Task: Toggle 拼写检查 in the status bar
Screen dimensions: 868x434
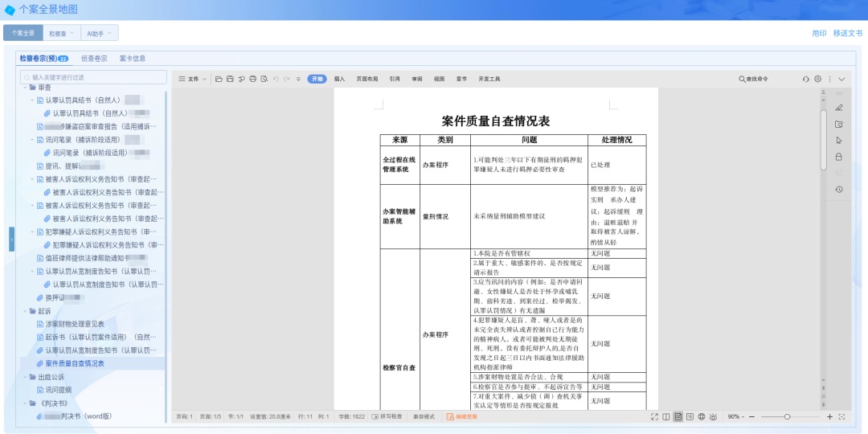Action: click(387, 417)
